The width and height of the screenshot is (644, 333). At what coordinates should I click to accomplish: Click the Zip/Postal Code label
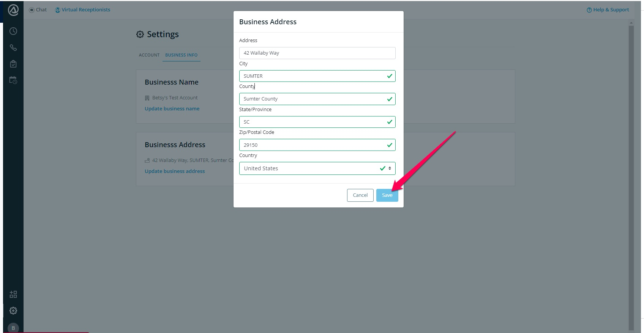coord(257,132)
